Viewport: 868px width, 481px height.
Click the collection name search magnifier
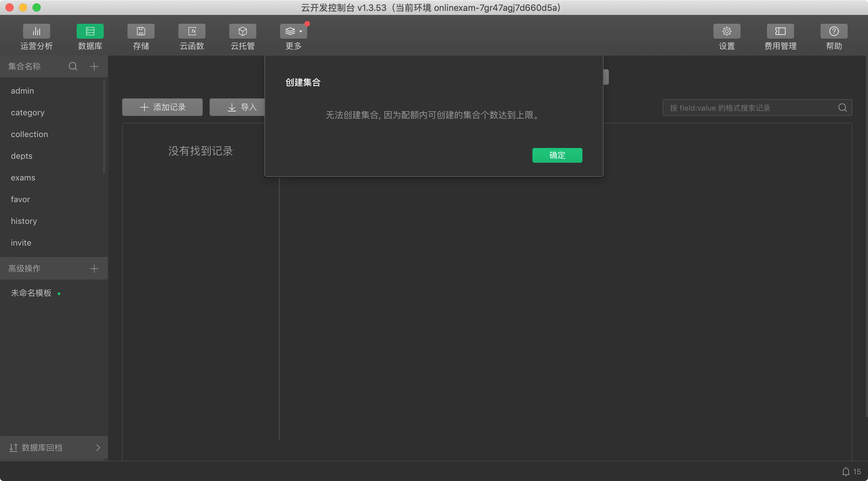[73, 66]
